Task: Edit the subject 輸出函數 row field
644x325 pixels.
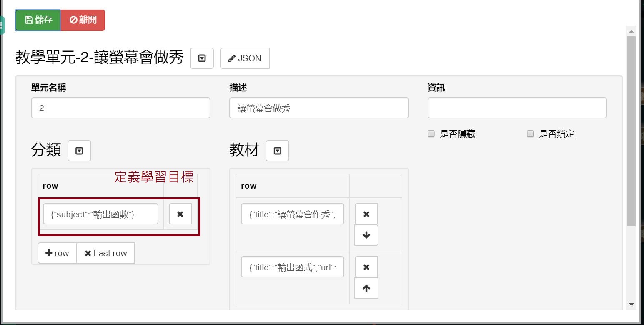Action: (100, 214)
